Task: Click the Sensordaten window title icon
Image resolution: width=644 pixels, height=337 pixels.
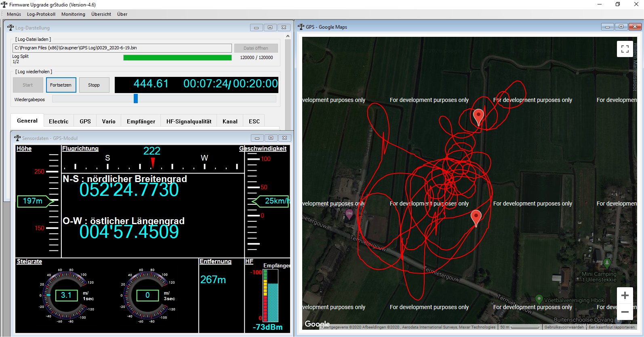Action: coord(17,138)
